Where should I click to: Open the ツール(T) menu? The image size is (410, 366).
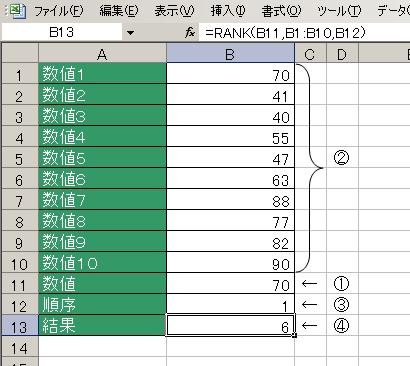tap(339, 11)
